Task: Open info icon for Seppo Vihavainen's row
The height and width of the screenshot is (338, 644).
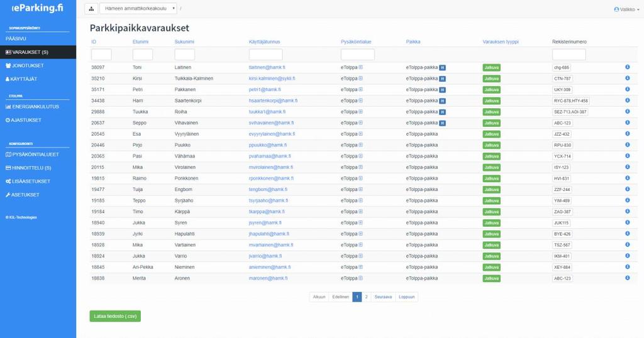Action: 628,123
